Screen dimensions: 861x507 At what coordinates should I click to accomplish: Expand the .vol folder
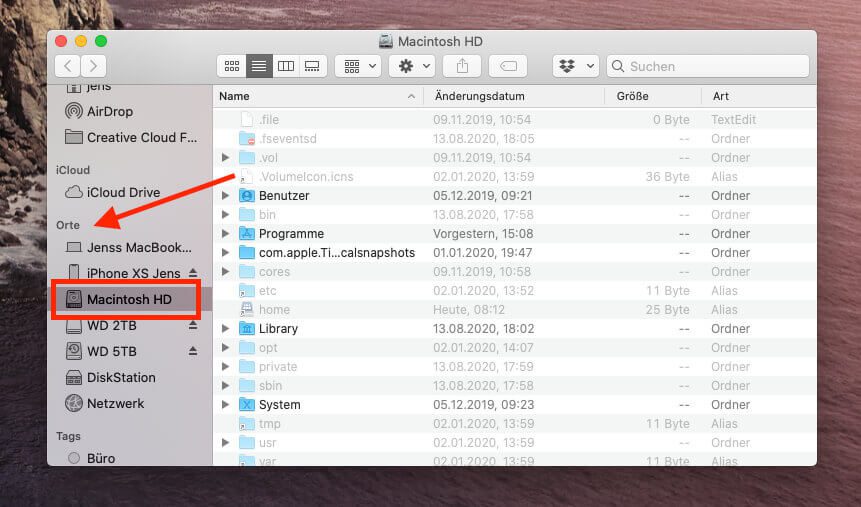(225, 158)
